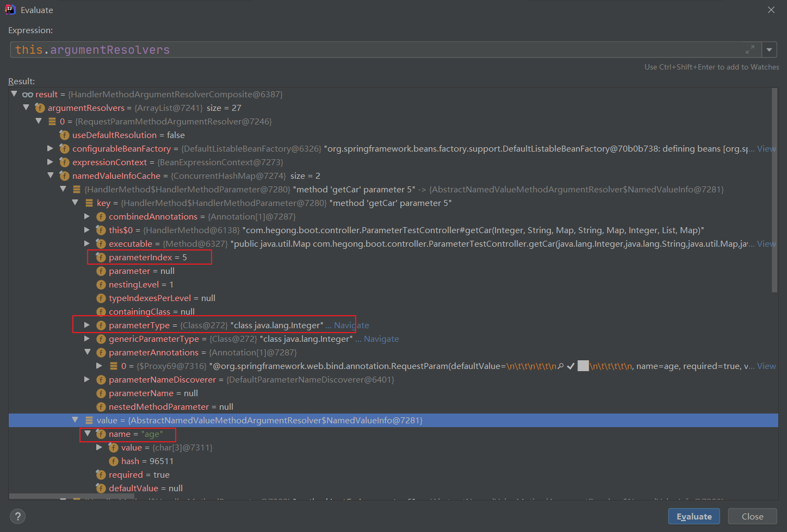Collapse the argumentResolvers node

pyautogui.click(x=26, y=108)
